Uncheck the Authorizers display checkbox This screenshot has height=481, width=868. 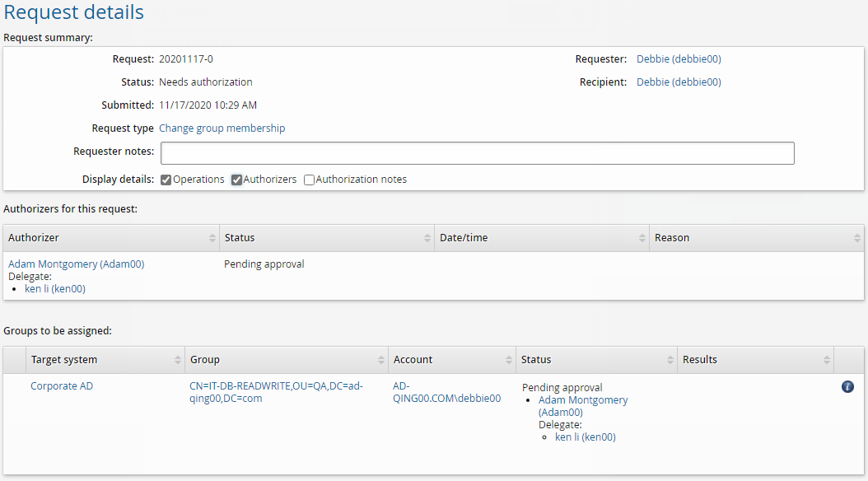(x=237, y=180)
